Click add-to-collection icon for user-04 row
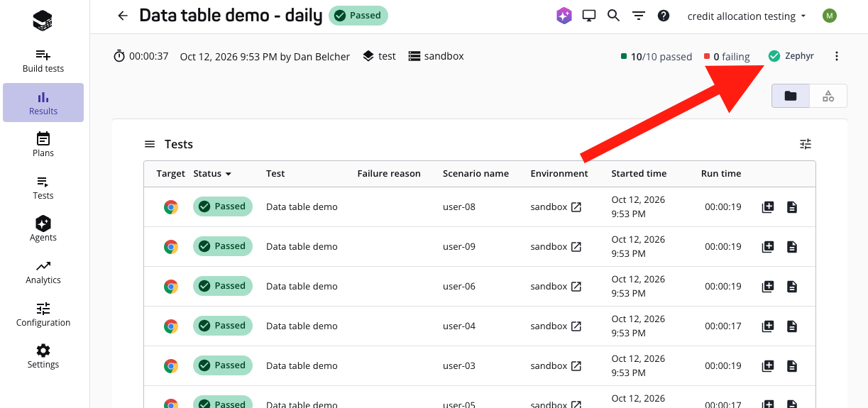The width and height of the screenshot is (868, 408). [x=767, y=326]
